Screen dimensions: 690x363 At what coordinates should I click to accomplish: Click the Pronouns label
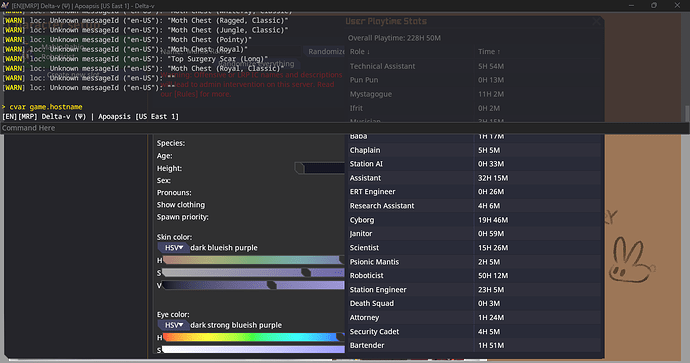pyautogui.click(x=174, y=193)
